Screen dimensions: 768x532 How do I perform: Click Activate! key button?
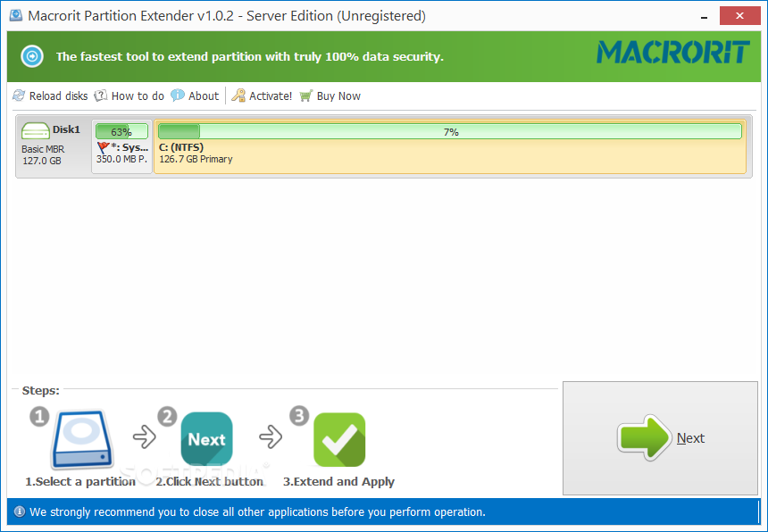coord(262,96)
